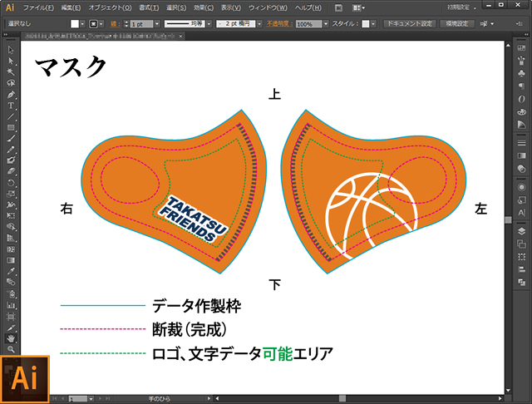This screenshot has height=404, width=532.
Task: Open the Symbols panel
Action: click(x=521, y=74)
